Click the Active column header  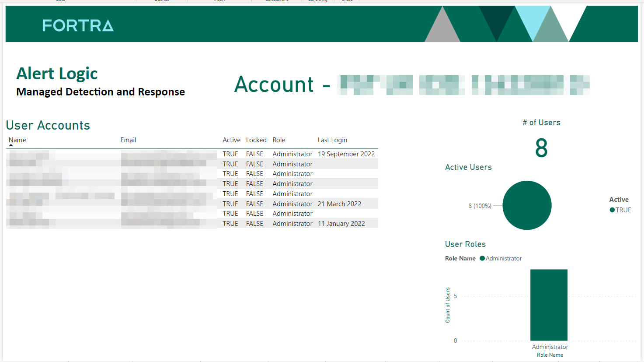(x=231, y=140)
